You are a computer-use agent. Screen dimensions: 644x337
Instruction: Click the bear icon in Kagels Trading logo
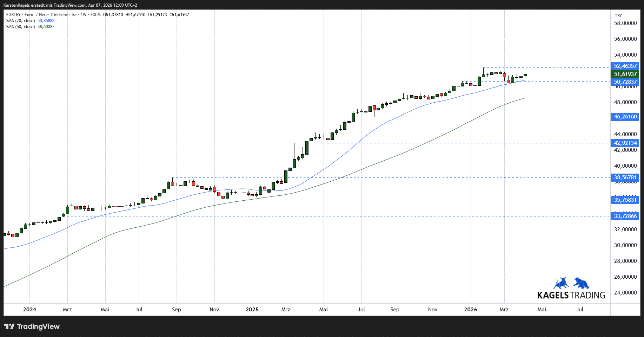[581, 283]
